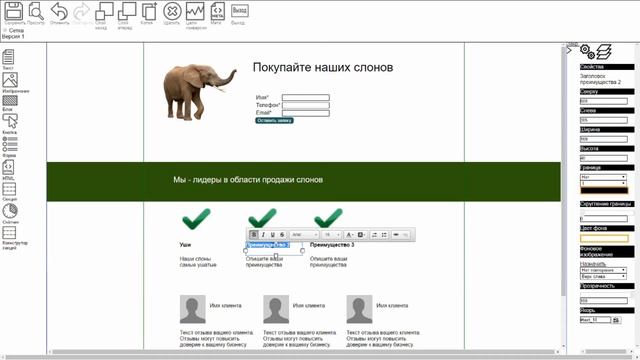Add an Image element from the left sidebar
This screenshot has height=360, width=640.
[10, 80]
